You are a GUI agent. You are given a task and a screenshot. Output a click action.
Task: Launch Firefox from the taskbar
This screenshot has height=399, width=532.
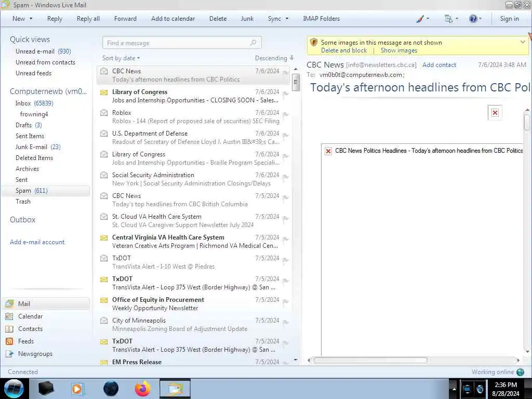143,389
